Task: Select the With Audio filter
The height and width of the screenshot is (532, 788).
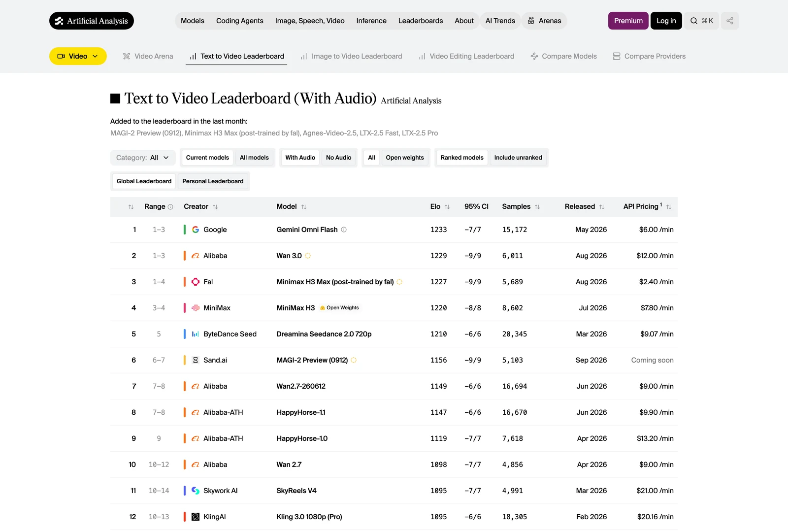Action: (300, 158)
